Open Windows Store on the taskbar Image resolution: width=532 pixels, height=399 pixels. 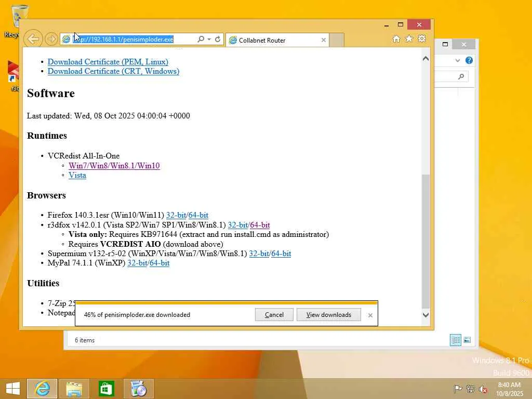point(106,389)
